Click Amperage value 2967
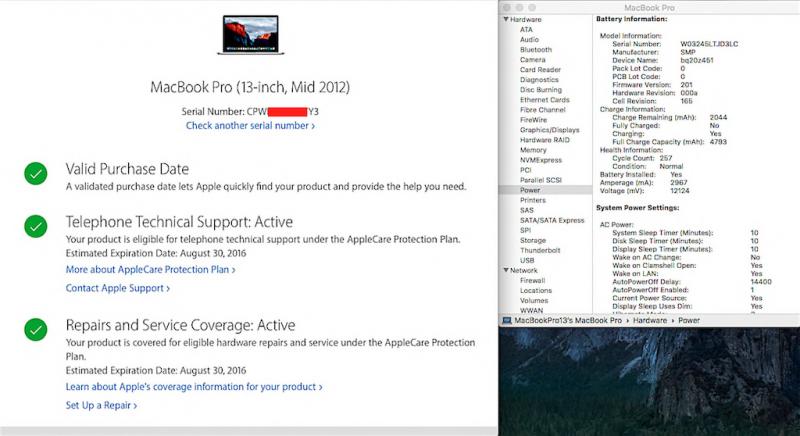This screenshot has width=800, height=436. (x=679, y=183)
